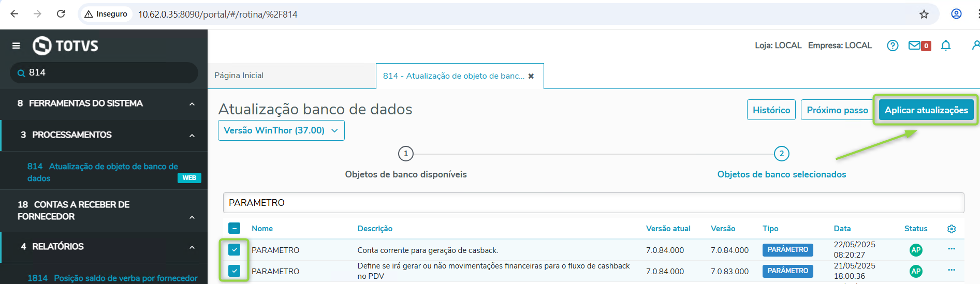Click the Histórico button

pyautogui.click(x=771, y=110)
